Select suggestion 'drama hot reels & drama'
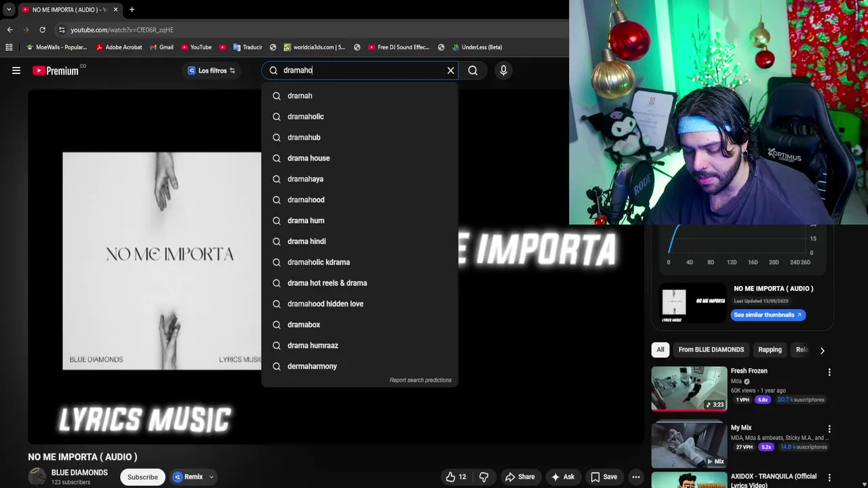868x488 pixels. pos(359,283)
